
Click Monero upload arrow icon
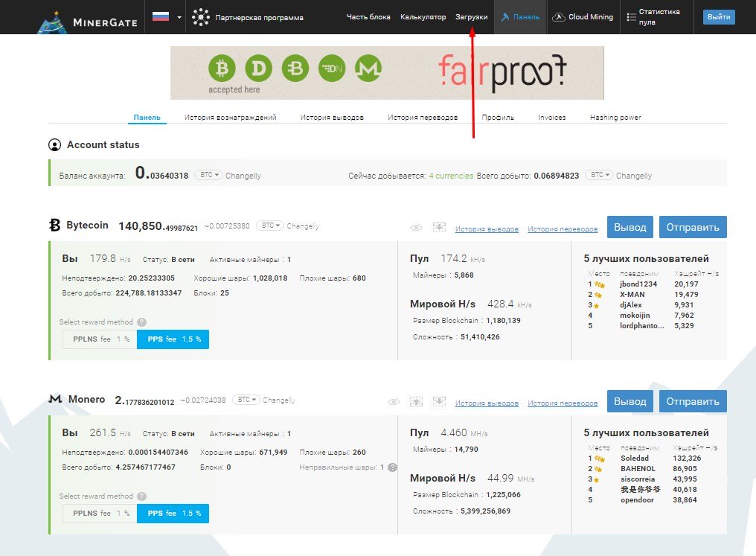[x=416, y=401]
